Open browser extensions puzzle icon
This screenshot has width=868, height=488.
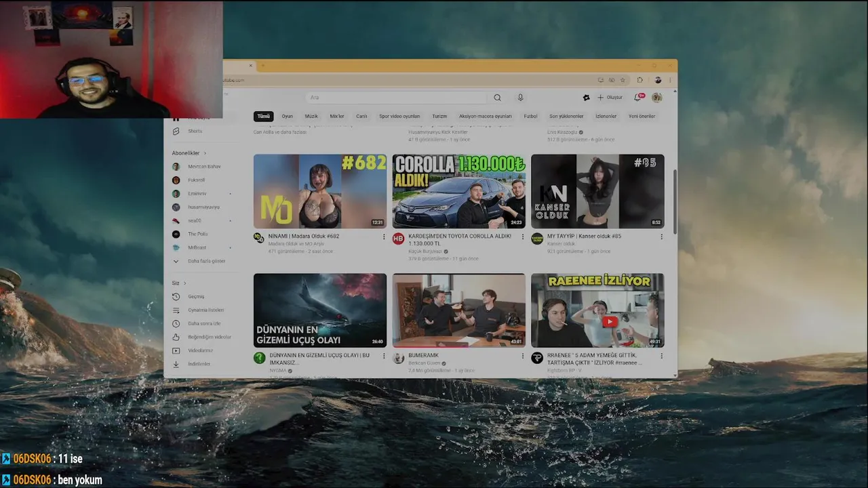639,80
